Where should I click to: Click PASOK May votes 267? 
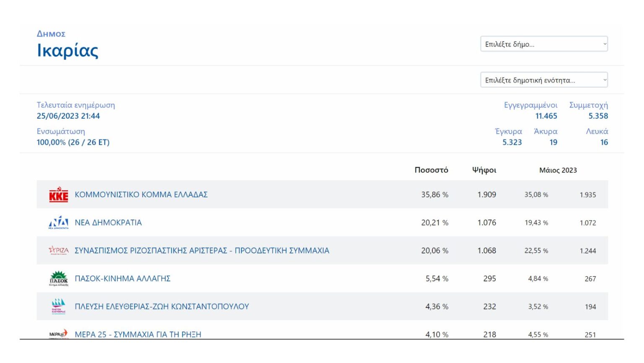coord(590,279)
